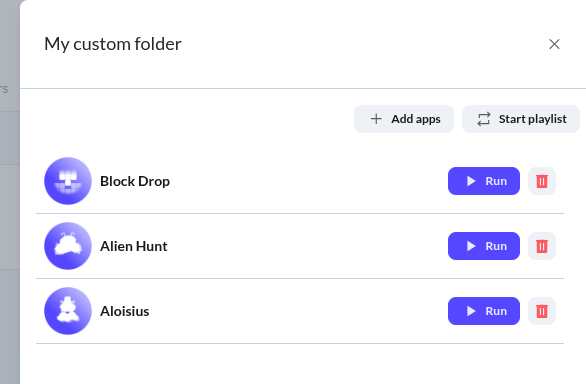Open the Aloisius app avatar

click(x=68, y=311)
